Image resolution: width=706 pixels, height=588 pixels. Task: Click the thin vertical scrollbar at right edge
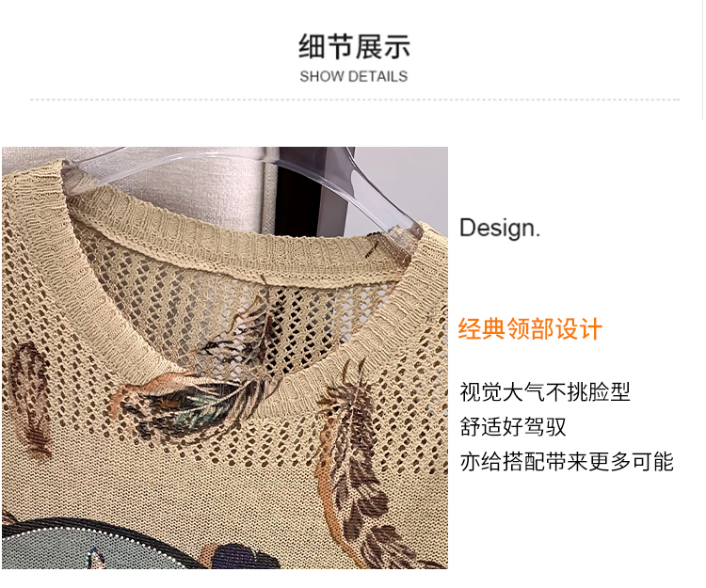[x=703, y=60]
